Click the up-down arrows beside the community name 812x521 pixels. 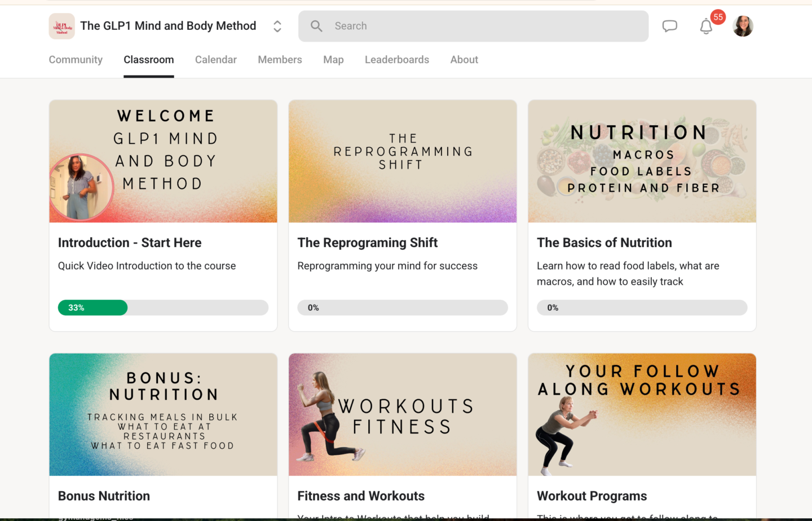coord(277,26)
